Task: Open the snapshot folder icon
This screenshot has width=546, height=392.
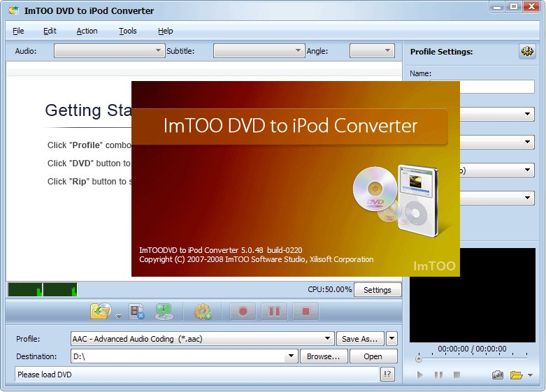Action: tap(517, 375)
